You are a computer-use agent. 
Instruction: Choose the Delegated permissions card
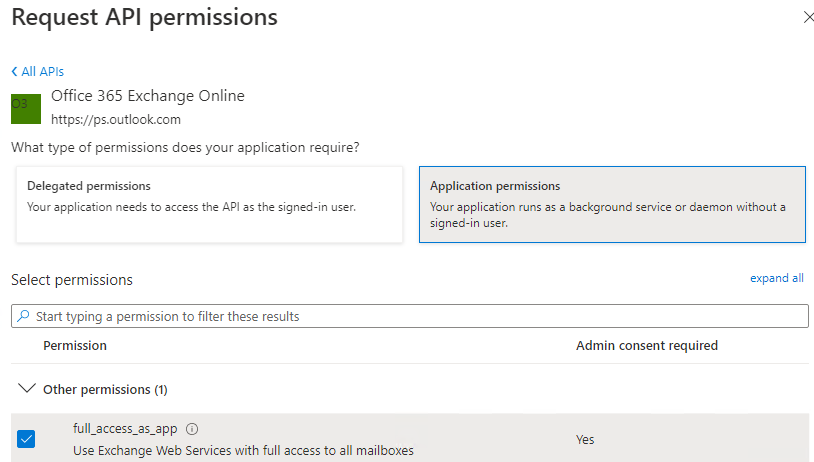[209, 204]
